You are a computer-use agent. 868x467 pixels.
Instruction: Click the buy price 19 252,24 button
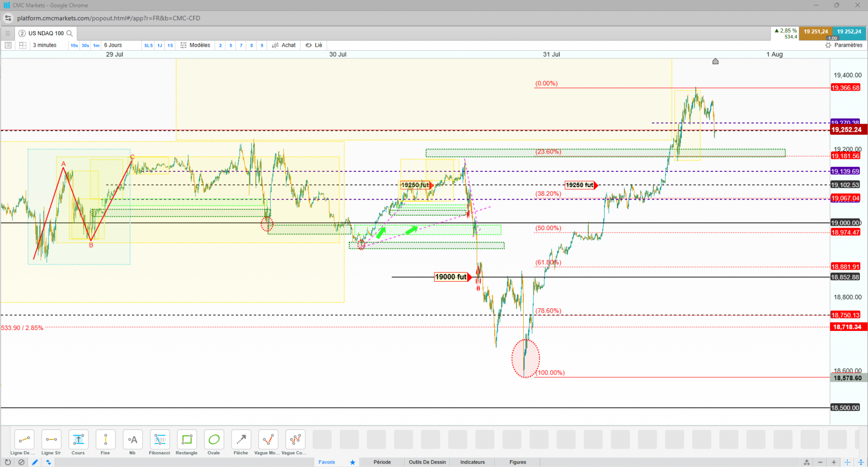coord(849,33)
